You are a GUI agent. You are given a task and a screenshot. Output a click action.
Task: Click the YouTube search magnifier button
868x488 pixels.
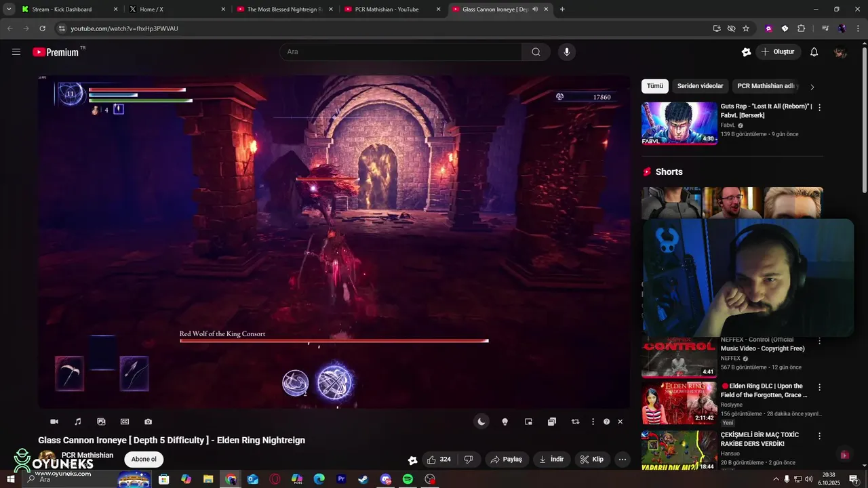(x=536, y=52)
